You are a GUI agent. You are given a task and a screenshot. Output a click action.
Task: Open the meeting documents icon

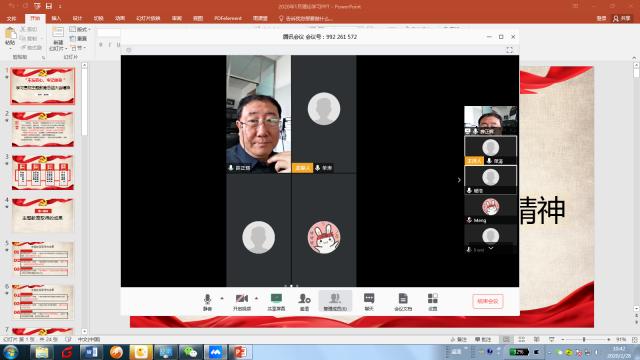(x=403, y=302)
